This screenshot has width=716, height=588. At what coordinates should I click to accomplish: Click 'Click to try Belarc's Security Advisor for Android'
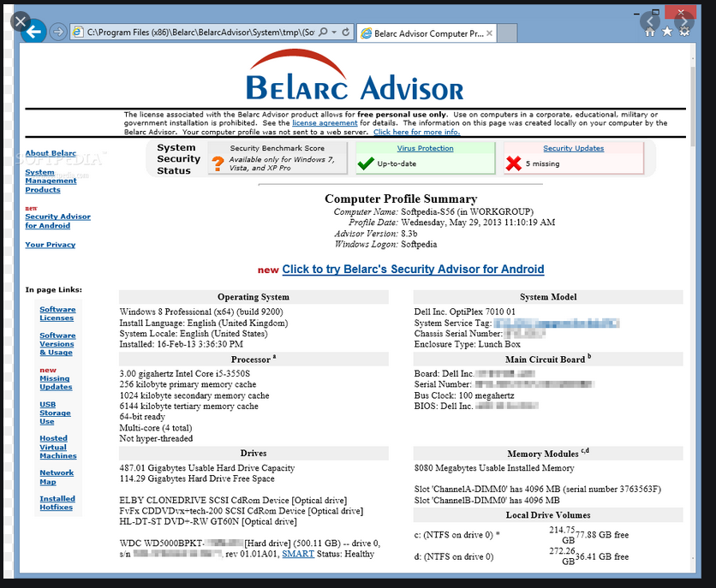(413, 269)
